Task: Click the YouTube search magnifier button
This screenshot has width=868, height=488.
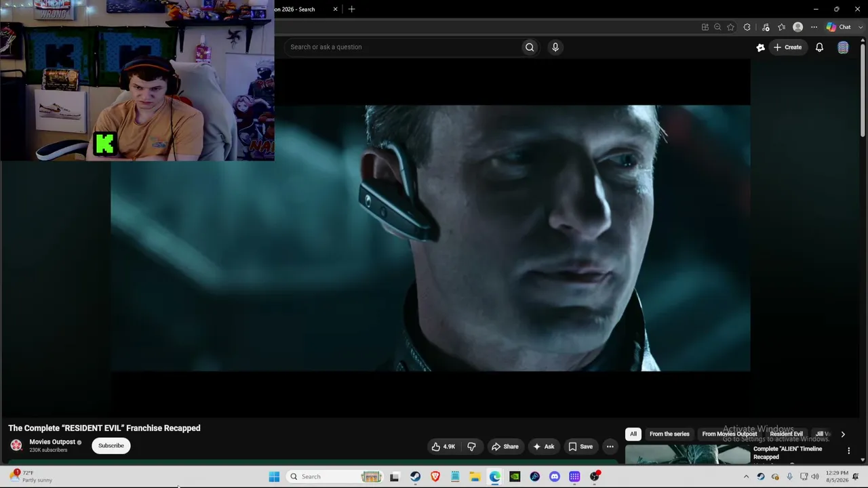Action: (530, 47)
